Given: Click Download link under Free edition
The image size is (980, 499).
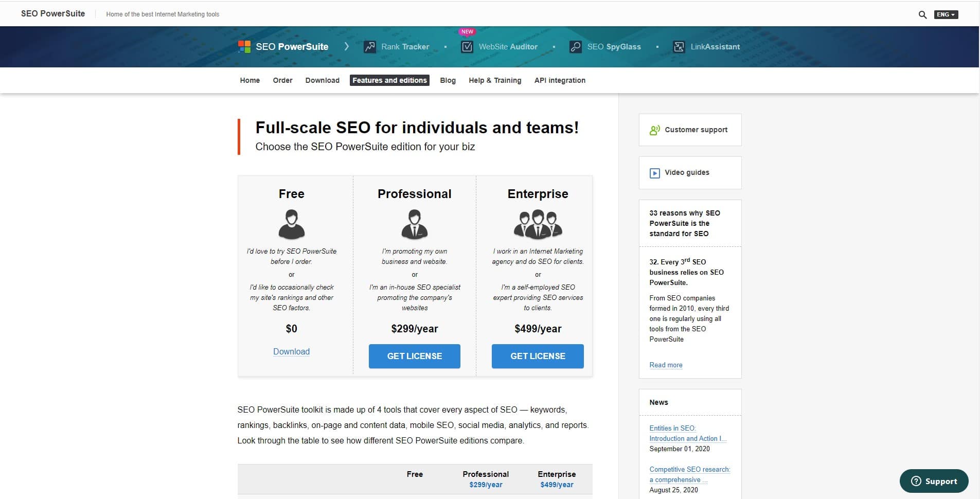Looking at the screenshot, I should tap(291, 351).
